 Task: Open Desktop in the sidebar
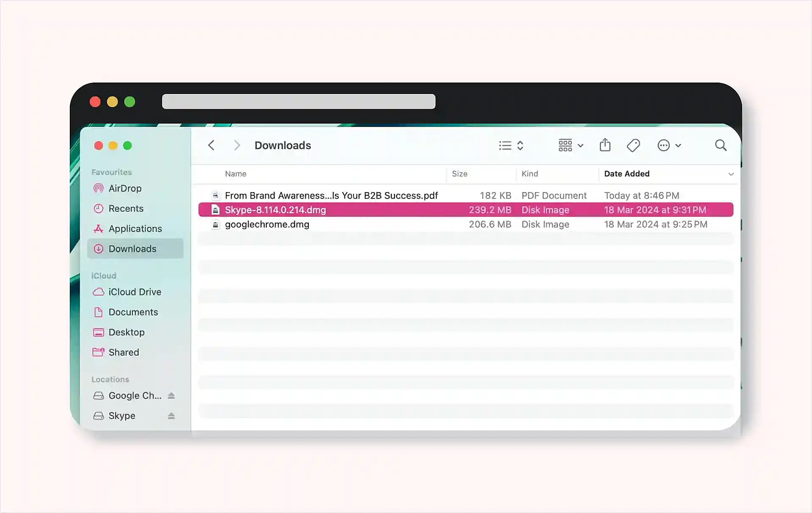(x=135, y=332)
